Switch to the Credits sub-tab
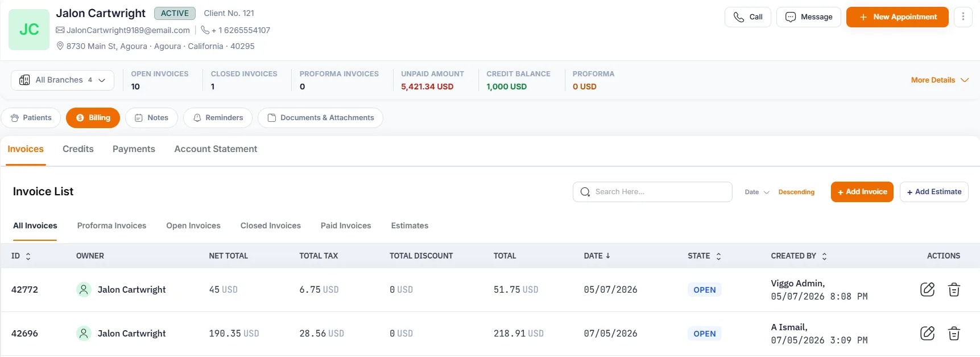The width and height of the screenshot is (980, 357). (78, 149)
